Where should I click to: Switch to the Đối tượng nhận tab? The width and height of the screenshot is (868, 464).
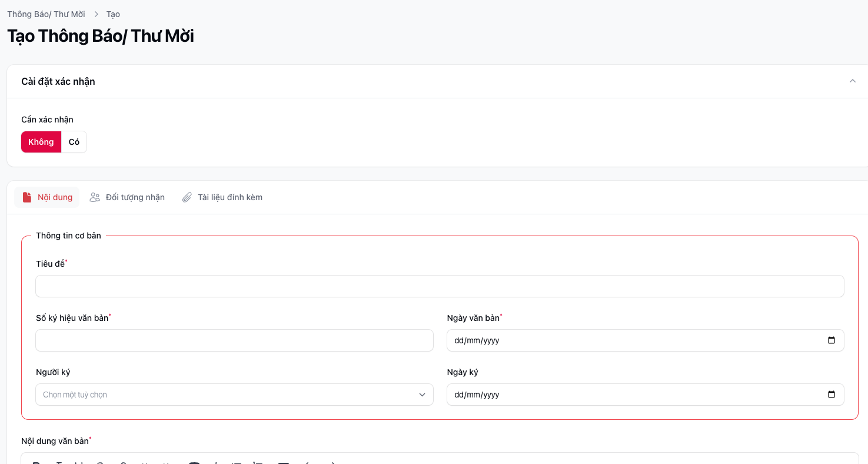(x=135, y=197)
